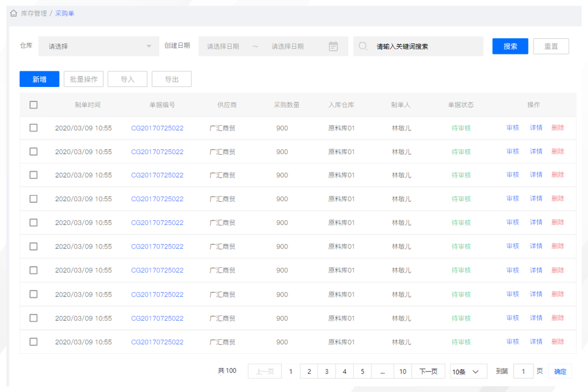Click the 制单时间 column header
Image resolution: width=588 pixels, height=392 pixels.
88,105
